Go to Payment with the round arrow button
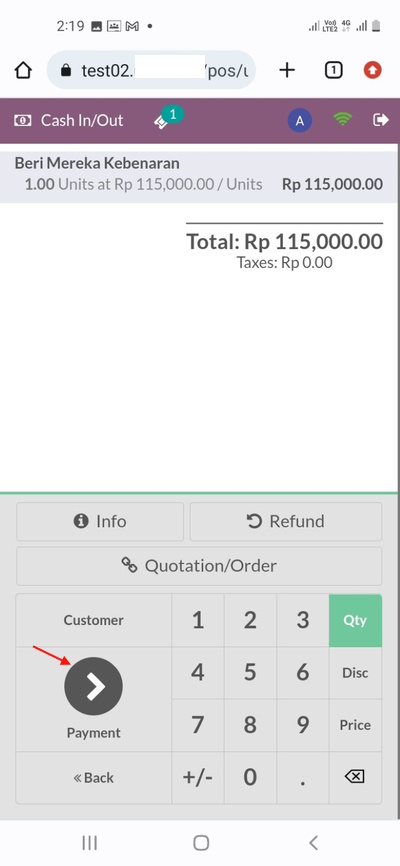Screen dimensions: 400x866 coord(93,686)
